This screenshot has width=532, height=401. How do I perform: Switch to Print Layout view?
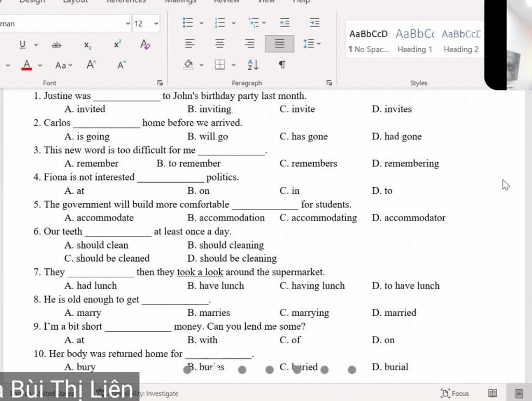(519, 393)
